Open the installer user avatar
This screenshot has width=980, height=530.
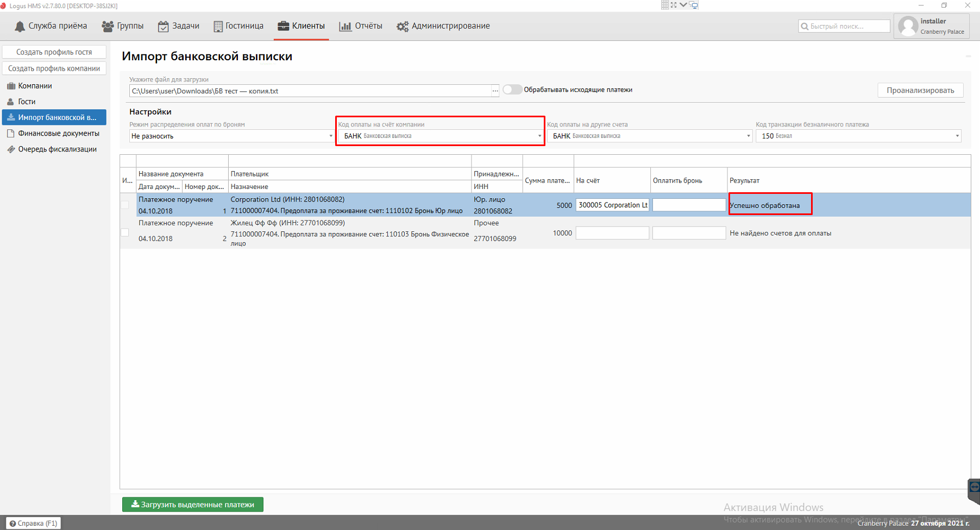pyautogui.click(x=908, y=26)
